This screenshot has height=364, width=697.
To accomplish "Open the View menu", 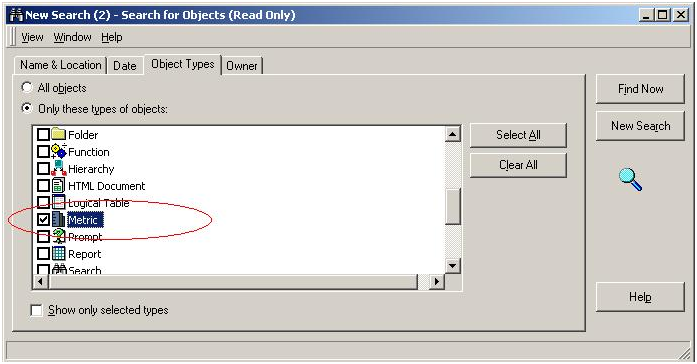I will pos(32,37).
